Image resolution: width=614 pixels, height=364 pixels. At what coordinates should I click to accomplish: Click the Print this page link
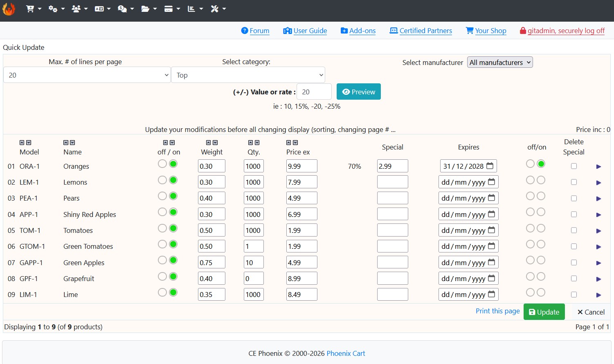click(497, 311)
